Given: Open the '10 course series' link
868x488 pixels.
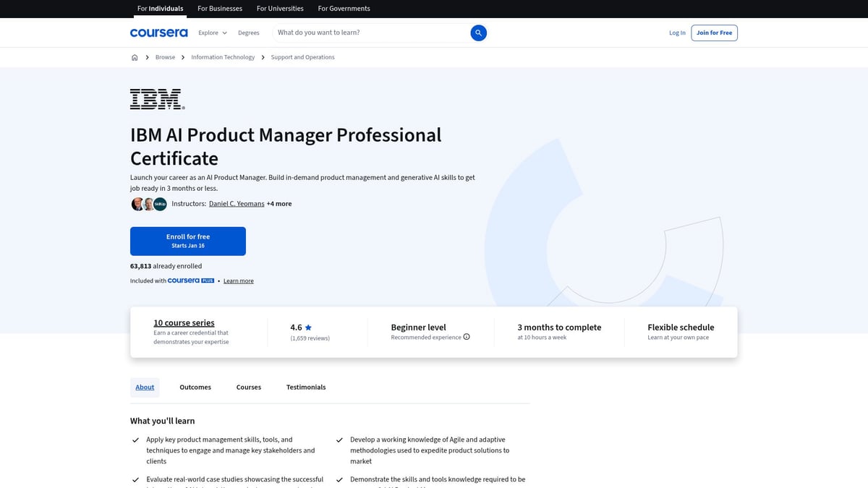Looking at the screenshot, I should tap(184, 322).
